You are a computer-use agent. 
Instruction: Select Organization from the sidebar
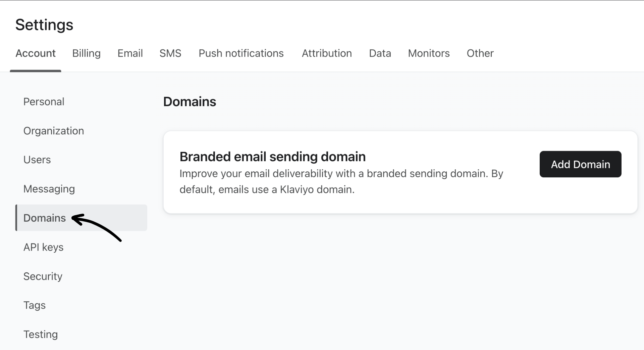click(x=54, y=131)
